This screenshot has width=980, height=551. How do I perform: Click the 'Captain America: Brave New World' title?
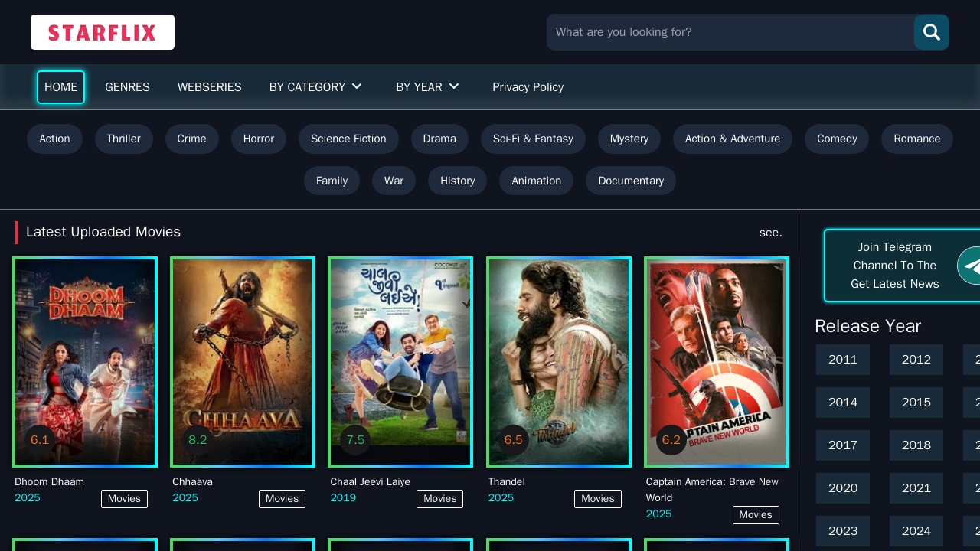click(712, 490)
